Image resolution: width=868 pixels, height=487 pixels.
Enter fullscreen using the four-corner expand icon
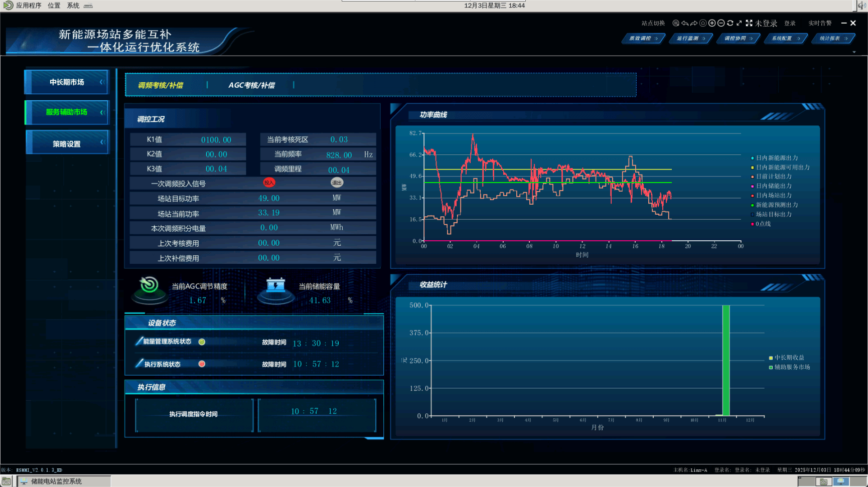(749, 23)
